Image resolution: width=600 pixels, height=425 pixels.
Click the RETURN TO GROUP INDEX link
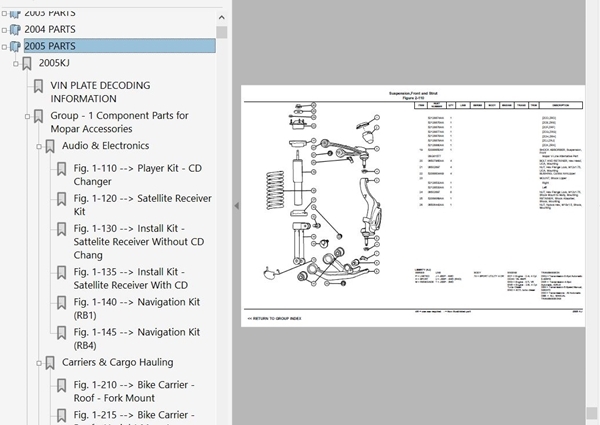274,318
